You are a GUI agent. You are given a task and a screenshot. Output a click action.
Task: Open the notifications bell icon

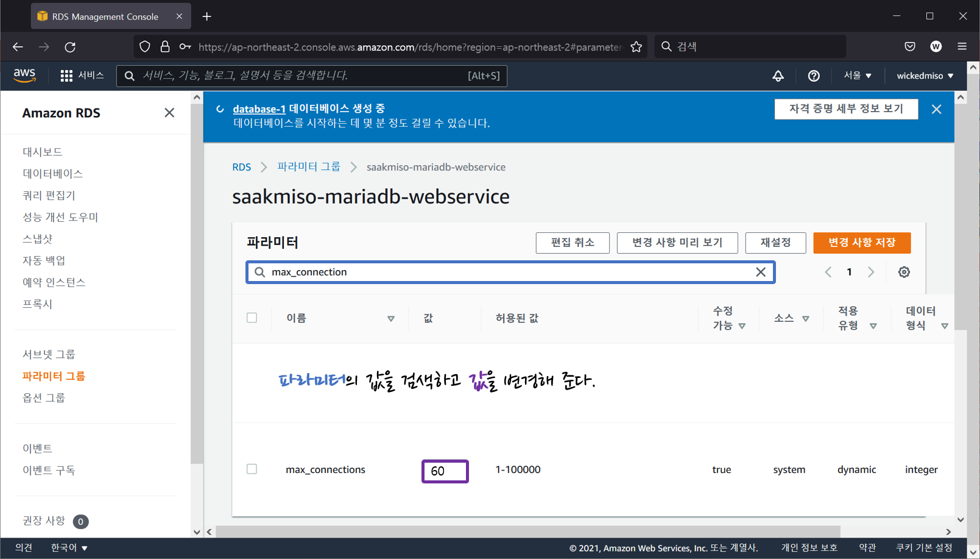[x=778, y=76]
